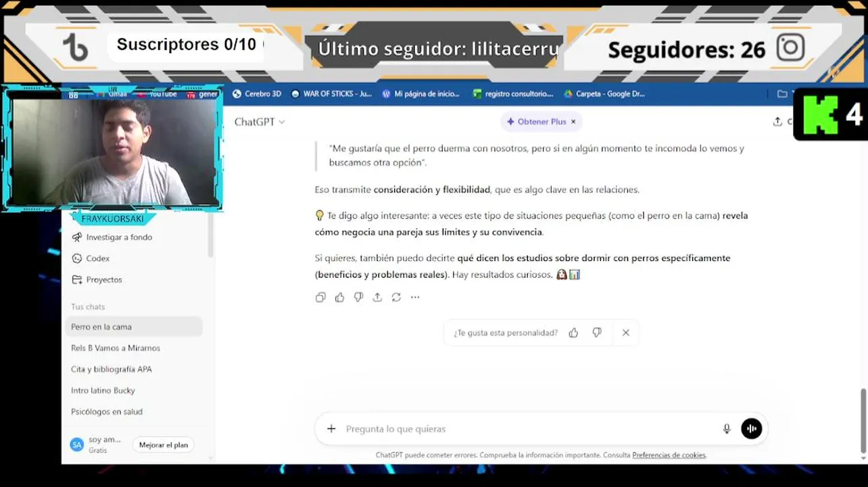
Task: Open the 'registro consultorio' bookmark
Action: (x=513, y=94)
